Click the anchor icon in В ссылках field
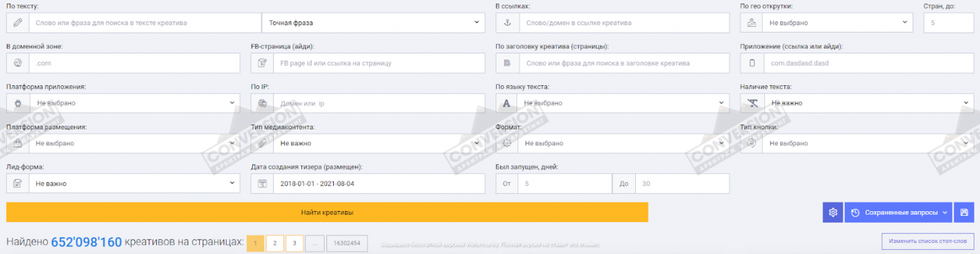Viewport: 980px width, 254px height. tap(507, 23)
